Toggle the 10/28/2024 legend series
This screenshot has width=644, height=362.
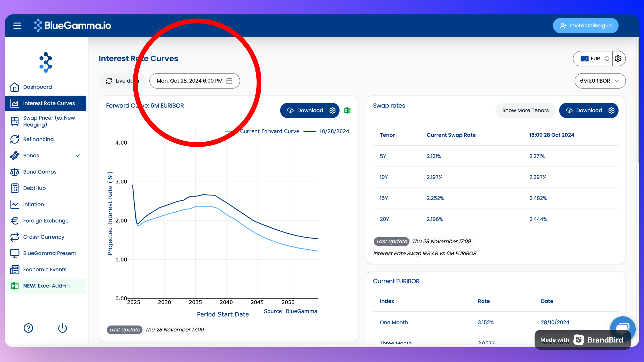[334, 131]
